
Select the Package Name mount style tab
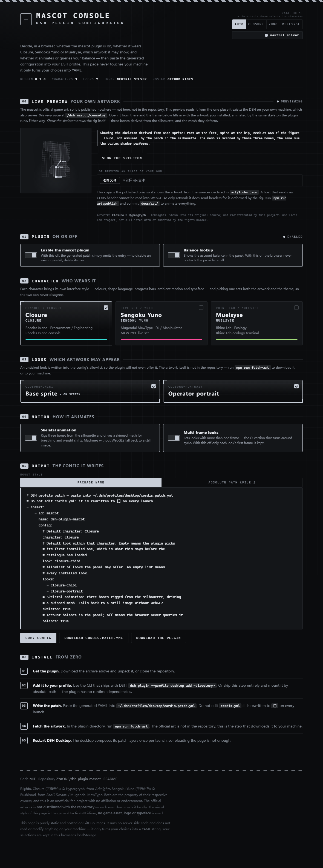click(x=91, y=483)
